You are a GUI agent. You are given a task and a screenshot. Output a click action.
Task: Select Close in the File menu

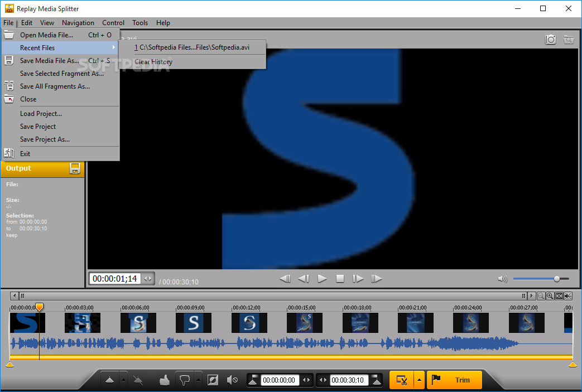point(60,99)
